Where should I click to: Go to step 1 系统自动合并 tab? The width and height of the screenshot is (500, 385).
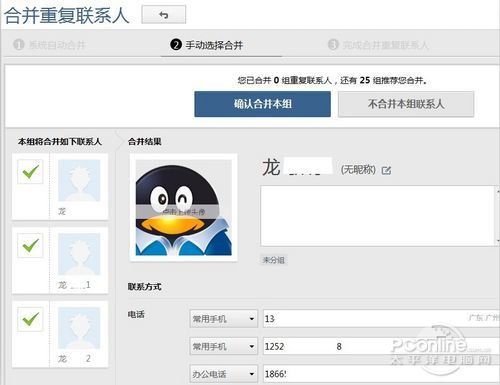pos(49,45)
